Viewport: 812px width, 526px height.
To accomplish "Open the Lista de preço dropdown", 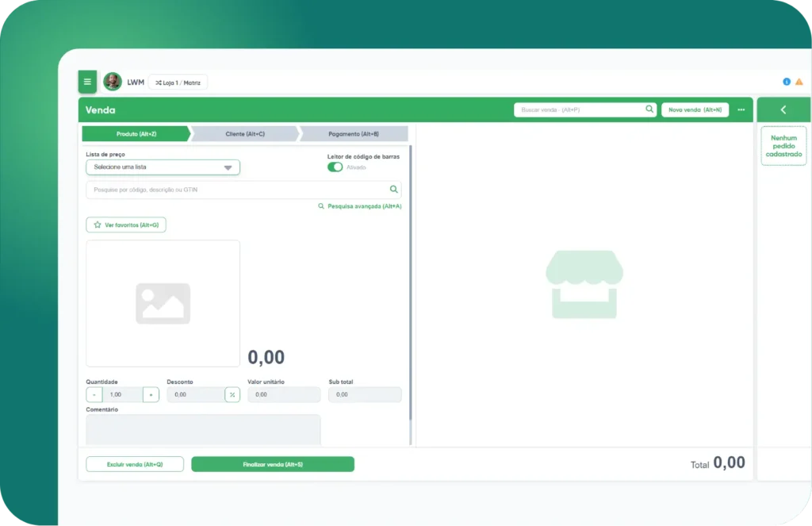I will coord(163,167).
